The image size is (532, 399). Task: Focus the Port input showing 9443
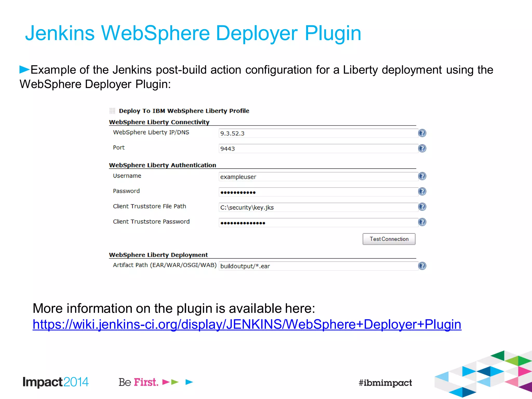[318, 149]
